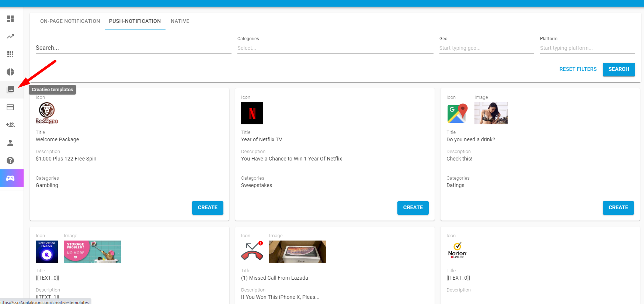Screen dimensions: 644x304
Task: Click the Storage Problem image thumbnail
Action: point(92,252)
